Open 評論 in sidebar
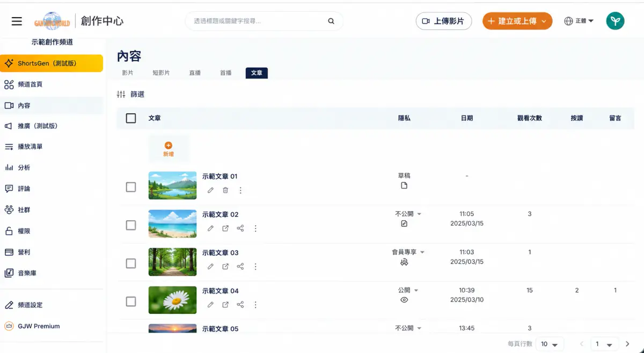Image resolution: width=644 pixels, height=353 pixels. coord(52,189)
